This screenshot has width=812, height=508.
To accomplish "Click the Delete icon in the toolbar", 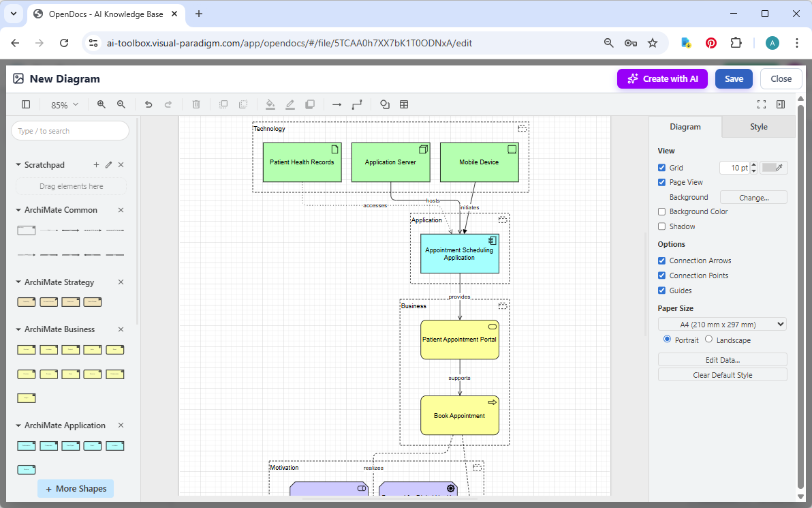I will (x=196, y=104).
